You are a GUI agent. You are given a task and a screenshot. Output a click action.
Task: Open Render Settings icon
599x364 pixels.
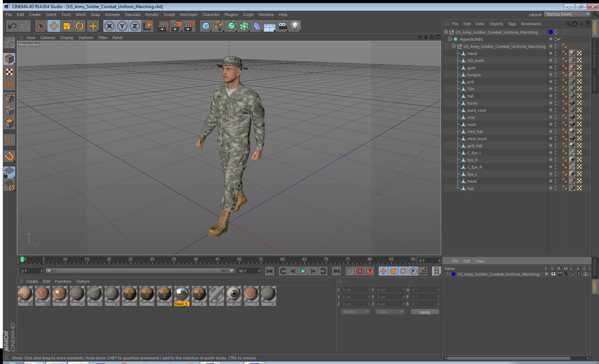189,26
